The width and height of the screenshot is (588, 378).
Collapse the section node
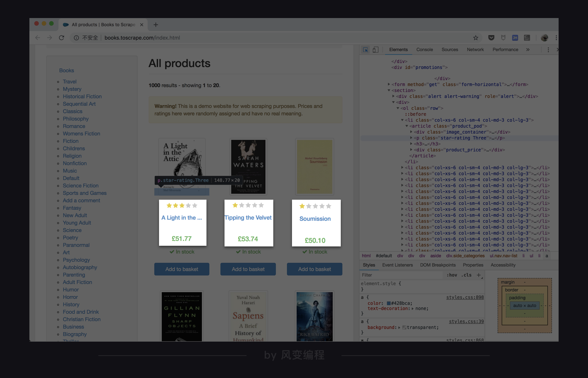point(389,90)
